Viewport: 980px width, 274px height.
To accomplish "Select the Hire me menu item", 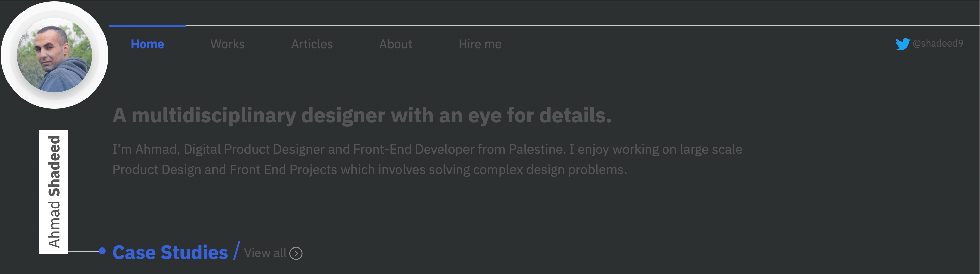I will (480, 44).
